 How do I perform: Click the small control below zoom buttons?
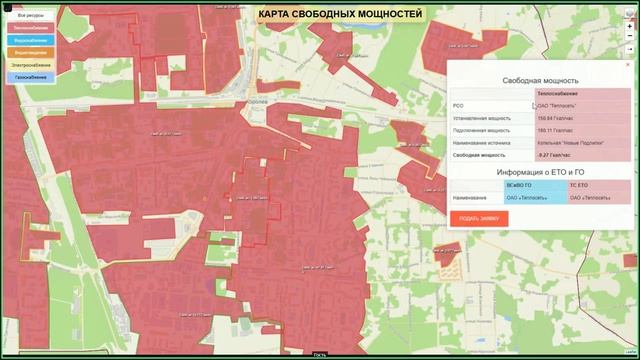(x=629, y=49)
